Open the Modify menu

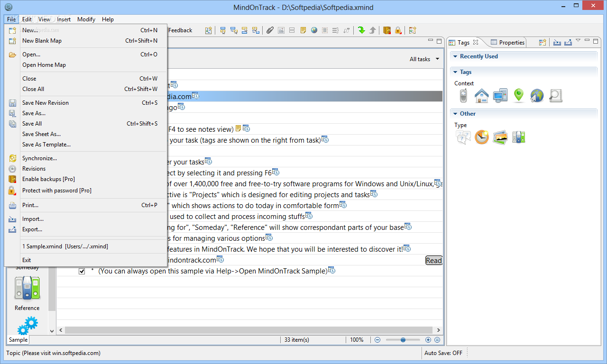click(x=86, y=19)
